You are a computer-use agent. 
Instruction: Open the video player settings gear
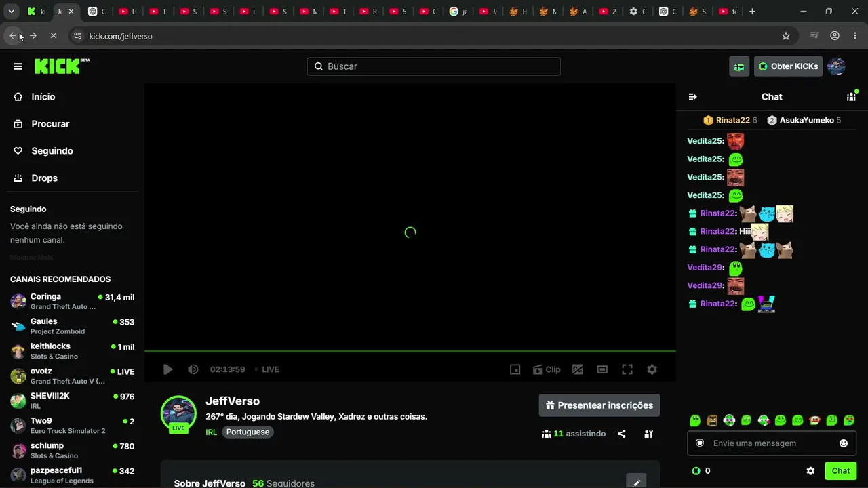(652, 369)
